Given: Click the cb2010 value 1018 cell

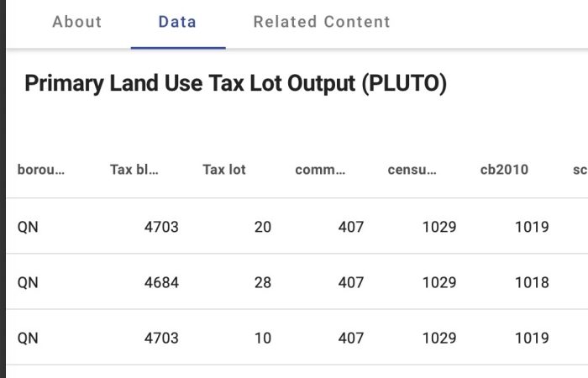Looking at the screenshot, I should click(532, 282).
